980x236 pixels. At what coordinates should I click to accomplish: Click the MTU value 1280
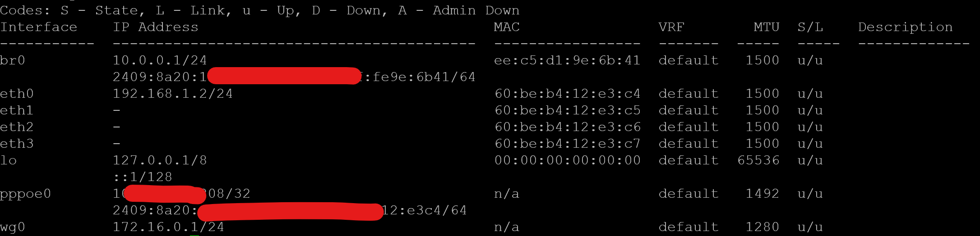[x=762, y=227]
